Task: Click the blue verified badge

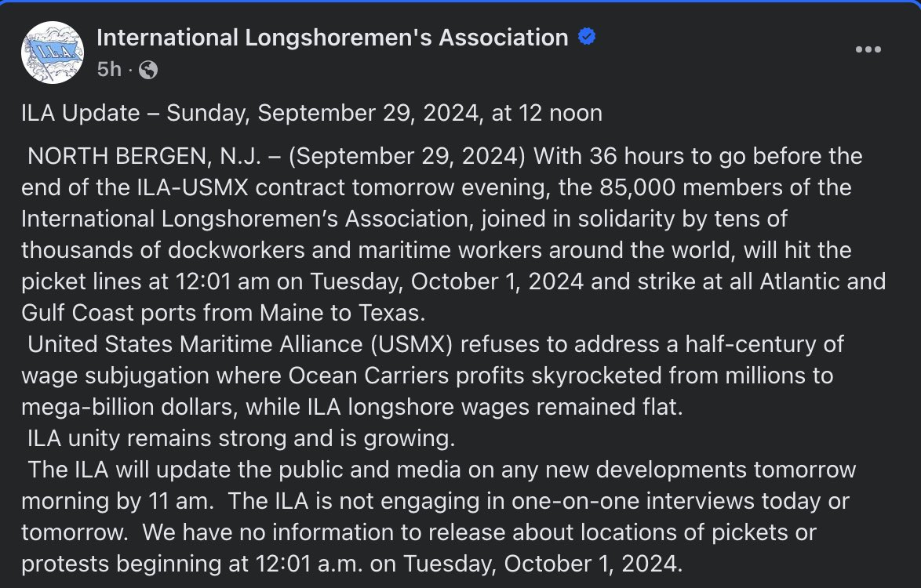Action: tap(587, 36)
